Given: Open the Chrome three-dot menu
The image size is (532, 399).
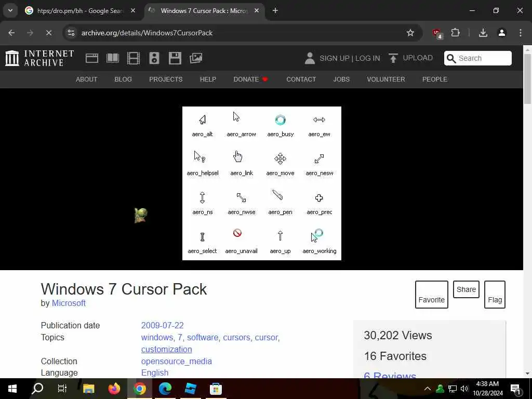Looking at the screenshot, I should pyautogui.click(x=521, y=33).
